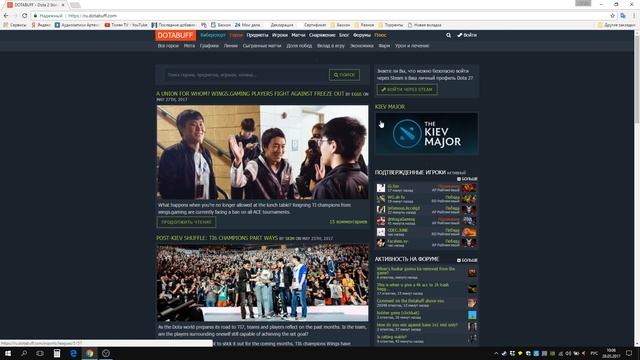The width and height of the screenshot is (640, 360).
Task: Open the Предметы menu item
Action: pyautogui.click(x=258, y=35)
